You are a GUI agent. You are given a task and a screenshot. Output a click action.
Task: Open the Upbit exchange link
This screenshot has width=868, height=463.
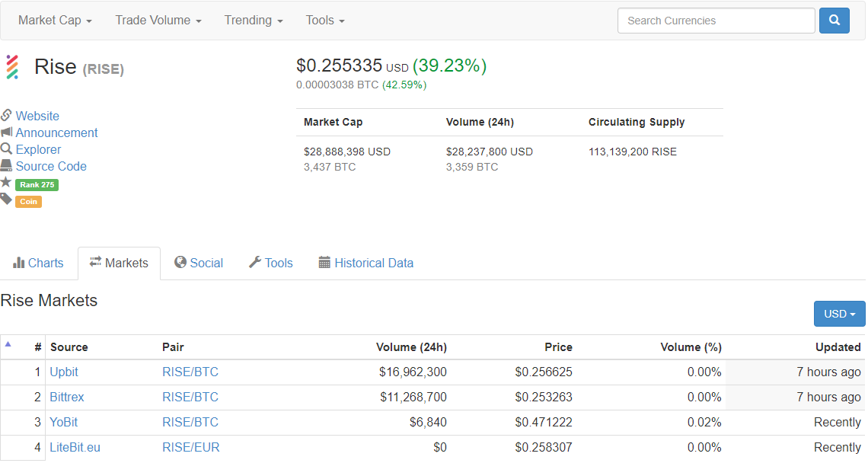click(x=64, y=372)
